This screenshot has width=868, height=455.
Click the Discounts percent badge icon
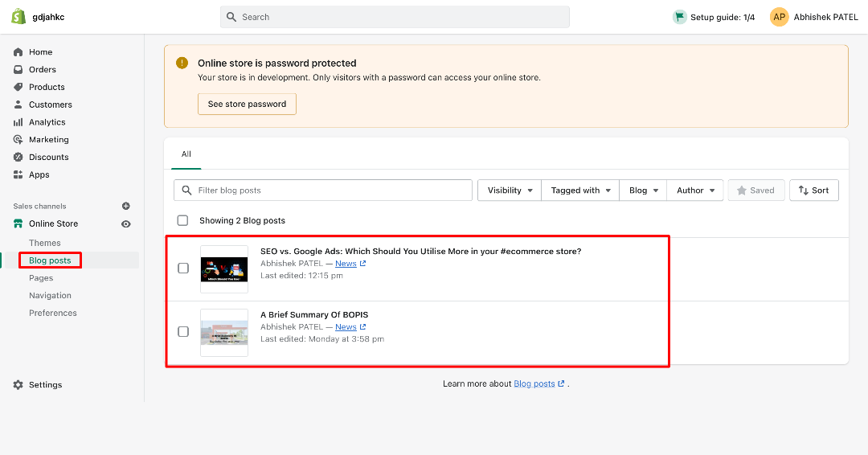[x=18, y=158]
